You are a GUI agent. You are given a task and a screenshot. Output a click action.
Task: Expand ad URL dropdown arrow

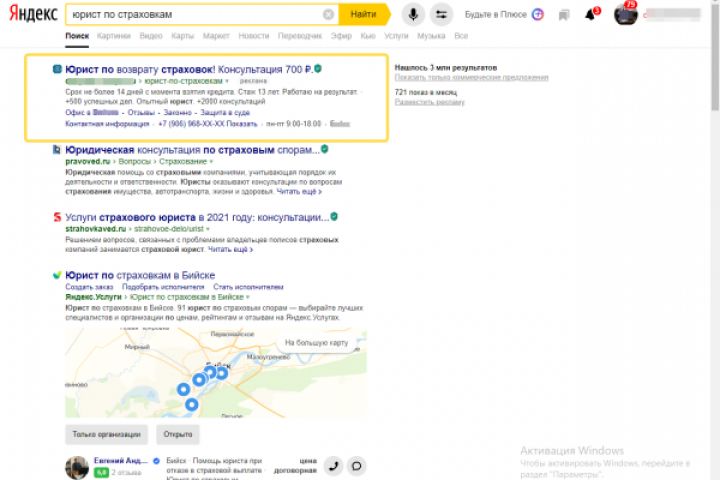click(226, 81)
